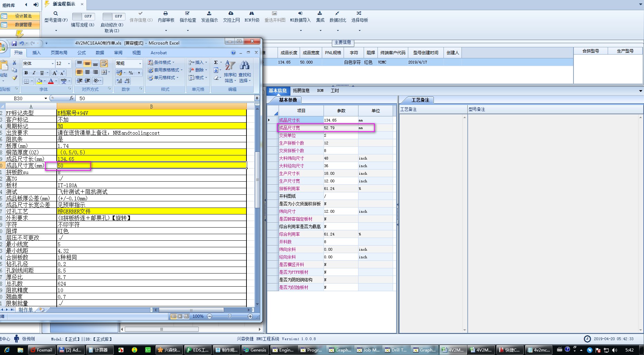Screen dimensions: 644x355
Task: Click the 指示检查 toolbar icon
Action: point(187,13)
